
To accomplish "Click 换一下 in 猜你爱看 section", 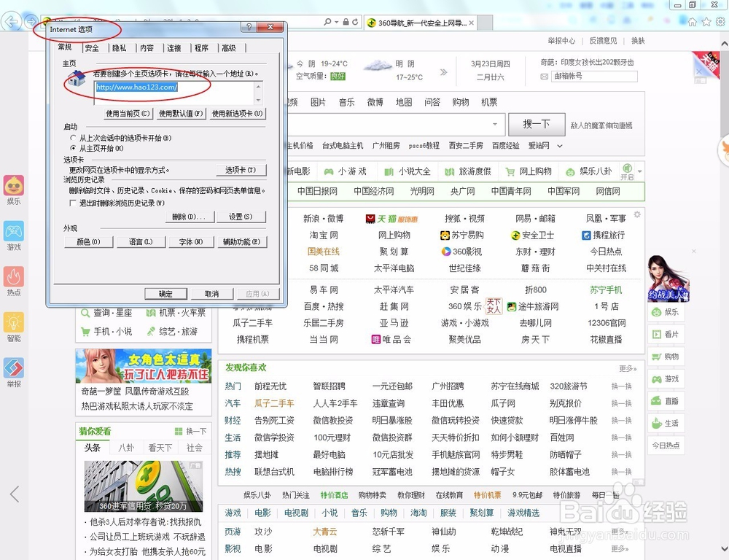I will pyautogui.click(x=190, y=432).
